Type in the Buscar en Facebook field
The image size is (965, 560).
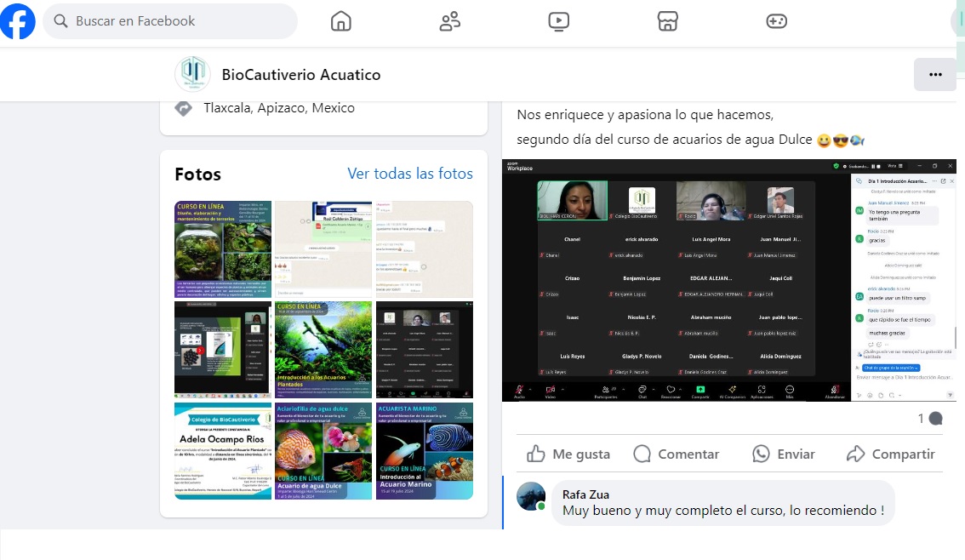tap(179, 21)
